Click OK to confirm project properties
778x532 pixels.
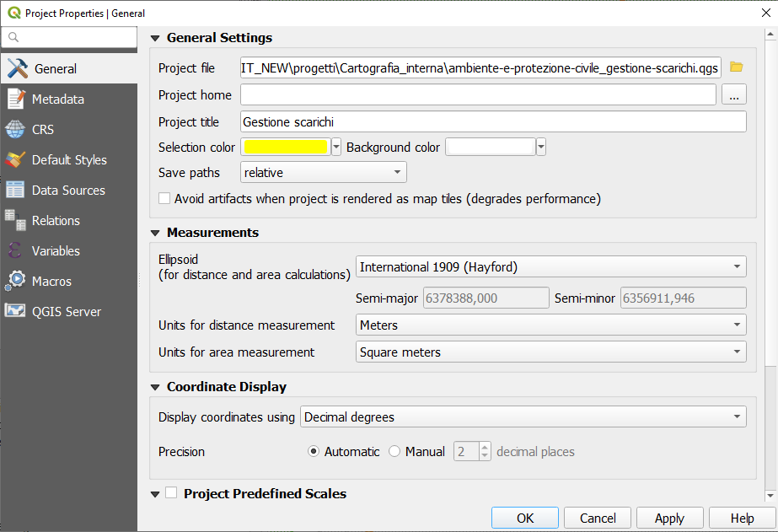(525, 519)
